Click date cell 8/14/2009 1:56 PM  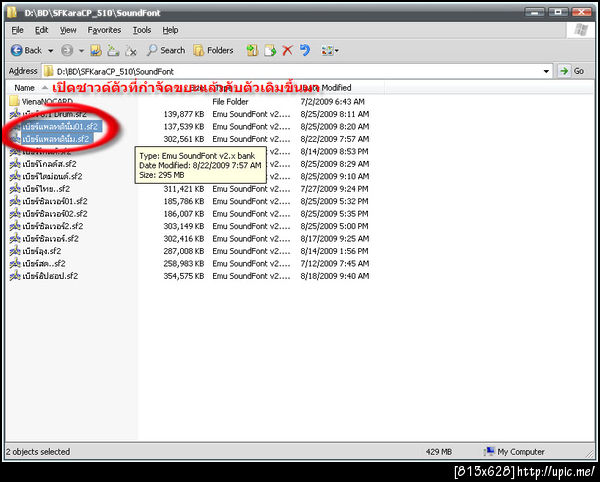[334, 251]
